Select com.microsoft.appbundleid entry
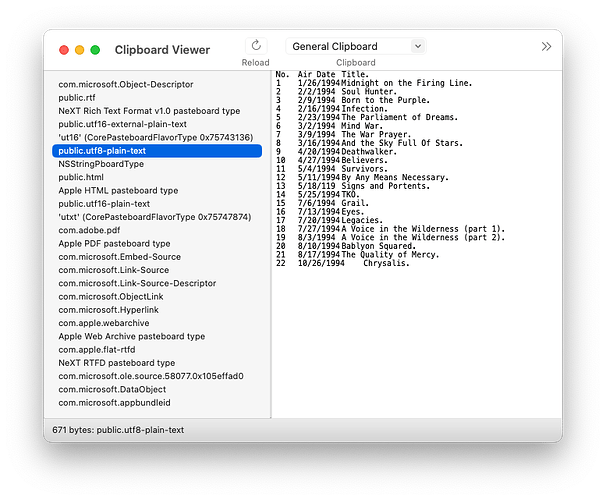Screen dimensions: 606x500 pyautogui.click(x=114, y=403)
